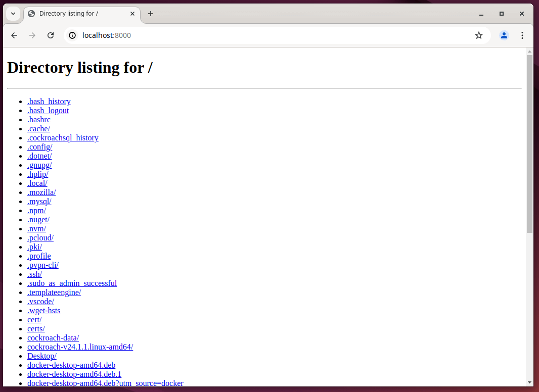
Task: Open the tab search dropdown
Action: pos(13,14)
